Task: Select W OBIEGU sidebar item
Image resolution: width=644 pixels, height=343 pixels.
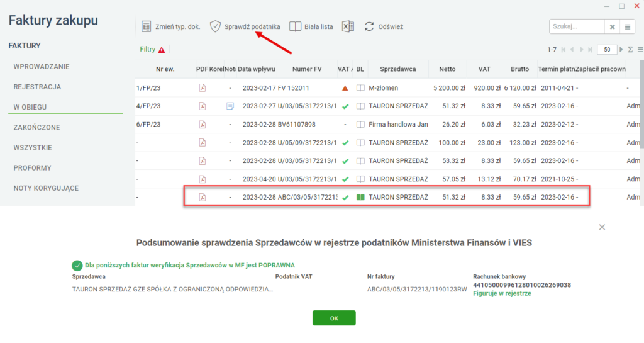Action: point(30,107)
